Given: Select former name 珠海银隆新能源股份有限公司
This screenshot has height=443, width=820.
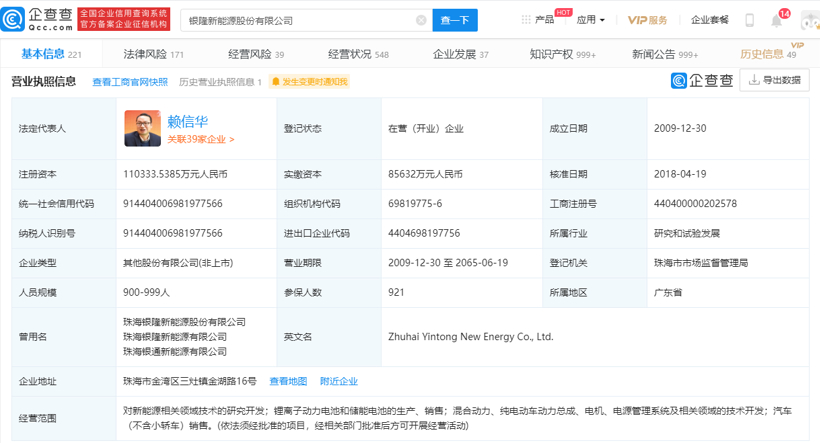Looking at the screenshot, I should [x=184, y=322].
